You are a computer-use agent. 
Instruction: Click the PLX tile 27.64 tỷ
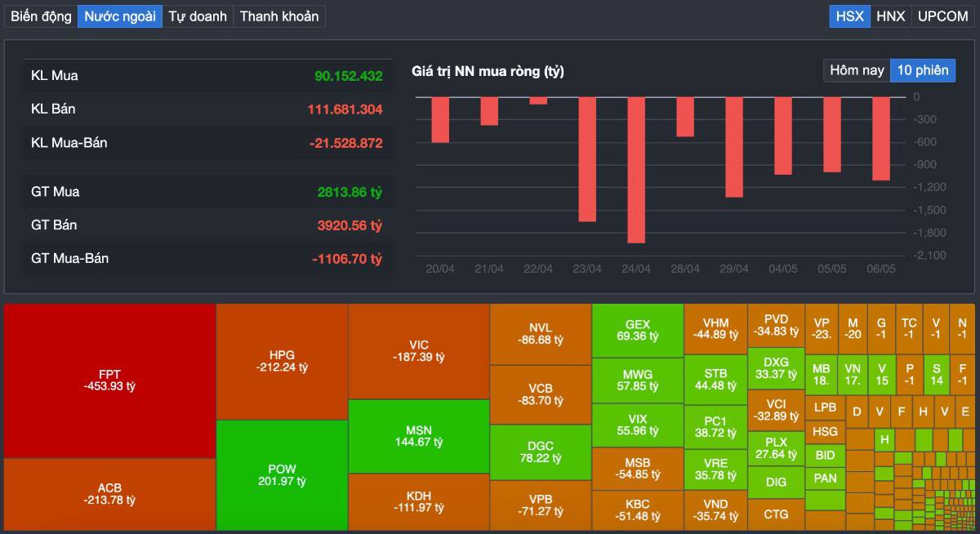point(776,448)
